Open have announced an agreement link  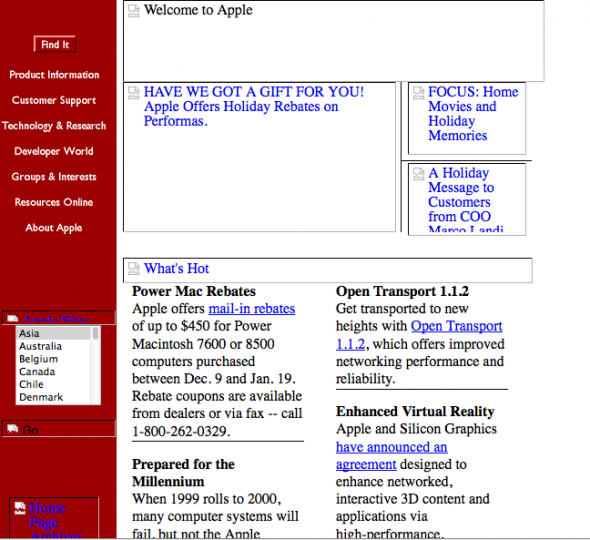pos(391,456)
